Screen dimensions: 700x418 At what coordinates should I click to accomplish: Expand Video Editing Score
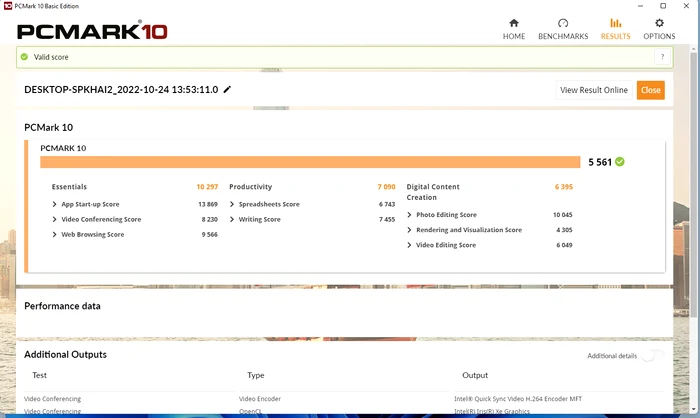point(409,245)
